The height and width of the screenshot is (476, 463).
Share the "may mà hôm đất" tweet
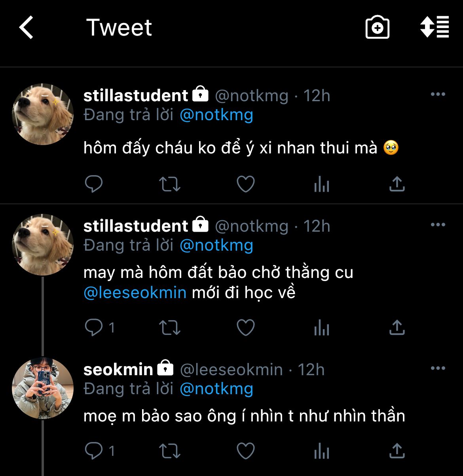pyautogui.click(x=397, y=328)
